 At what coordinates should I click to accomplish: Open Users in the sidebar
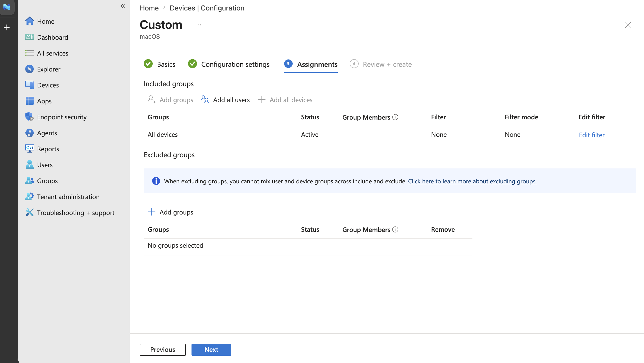click(45, 165)
